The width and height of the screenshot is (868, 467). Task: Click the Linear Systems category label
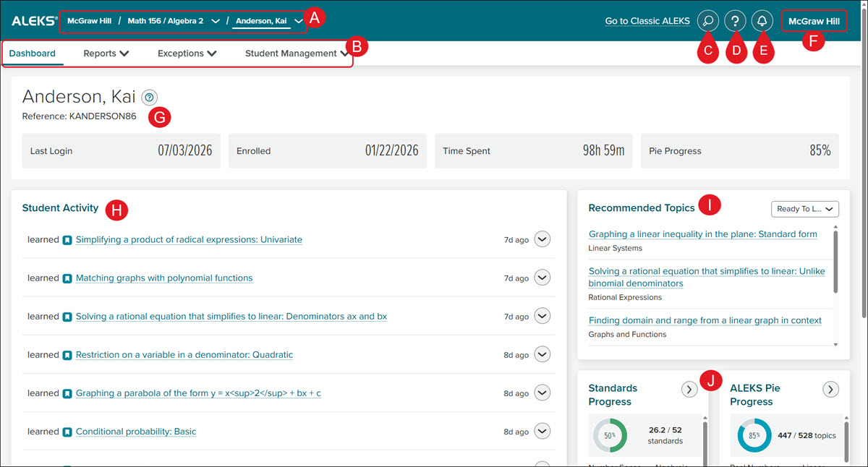(616, 248)
